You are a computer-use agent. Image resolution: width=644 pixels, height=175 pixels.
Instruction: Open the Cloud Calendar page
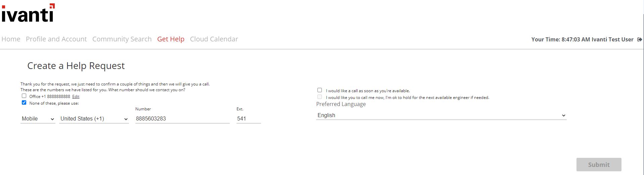pos(214,39)
